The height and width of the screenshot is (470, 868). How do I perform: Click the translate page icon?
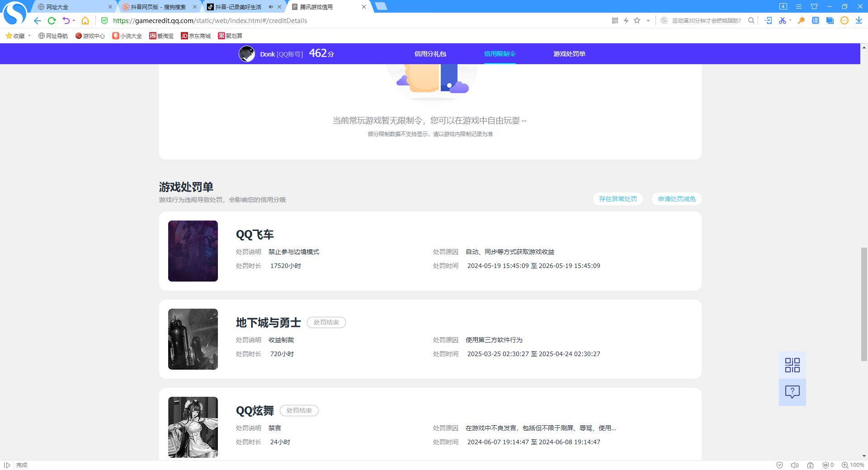click(x=816, y=21)
